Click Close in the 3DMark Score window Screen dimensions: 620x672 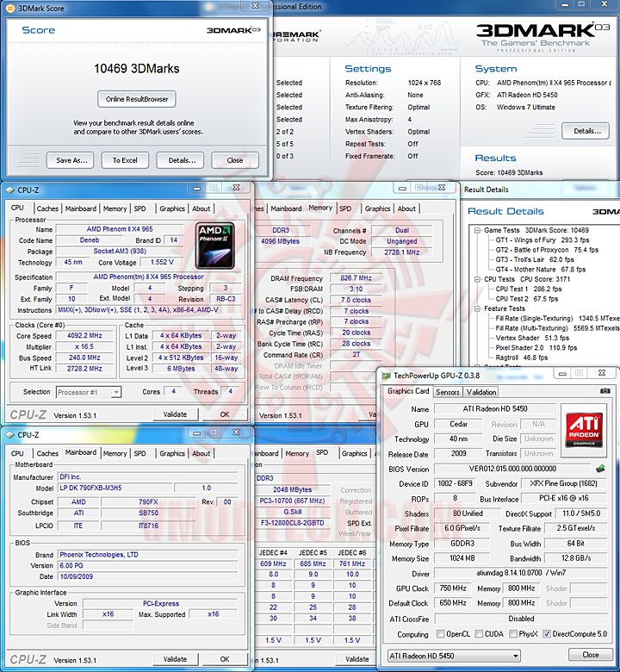pos(235,160)
